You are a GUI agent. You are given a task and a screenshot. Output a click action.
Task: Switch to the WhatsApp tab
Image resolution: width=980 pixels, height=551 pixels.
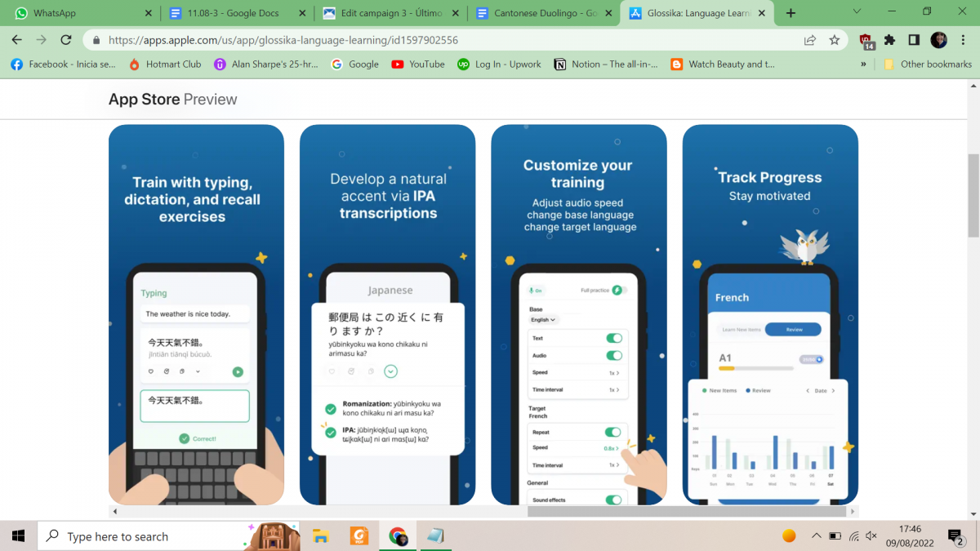(x=81, y=13)
